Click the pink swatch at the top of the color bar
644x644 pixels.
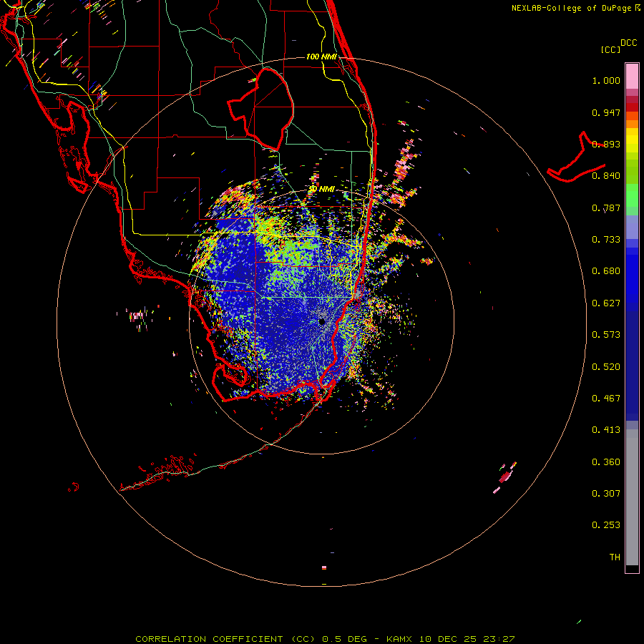(x=632, y=77)
